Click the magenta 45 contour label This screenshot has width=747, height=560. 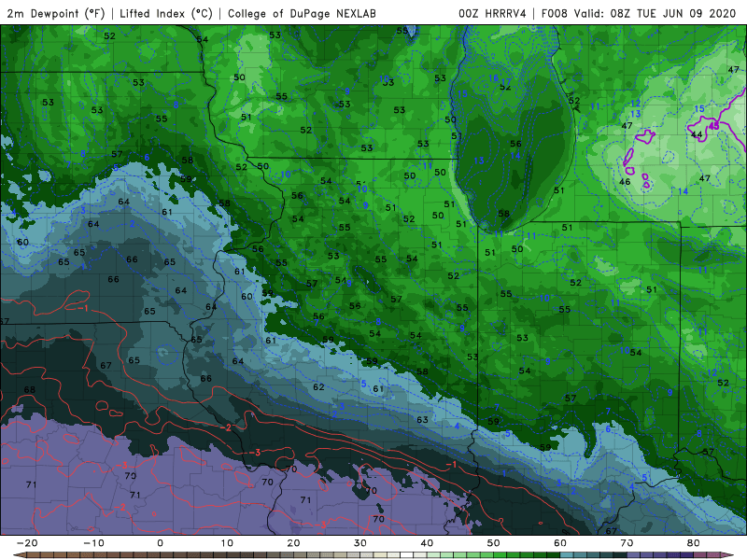click(x=713, y=126)
